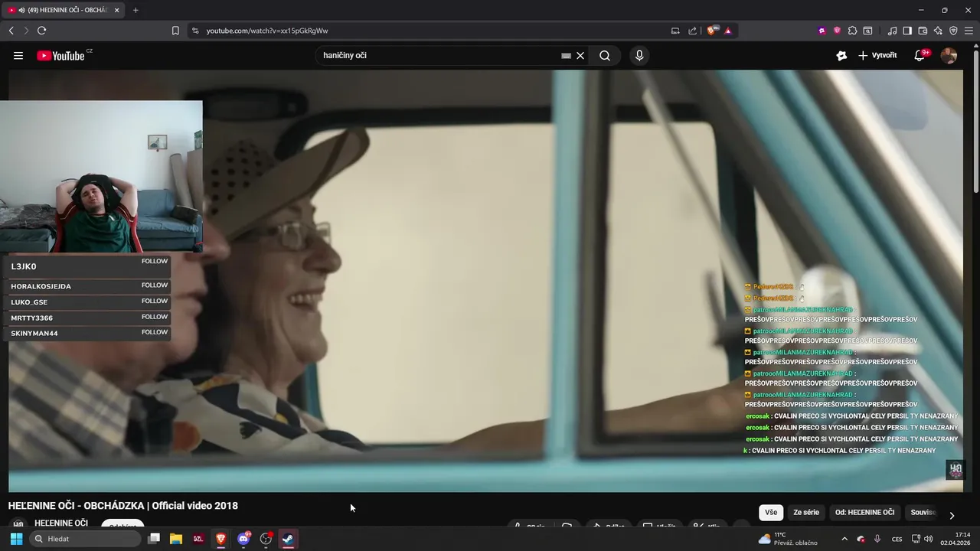Open Brave browser taskbar icon

[x=220, y=539]
